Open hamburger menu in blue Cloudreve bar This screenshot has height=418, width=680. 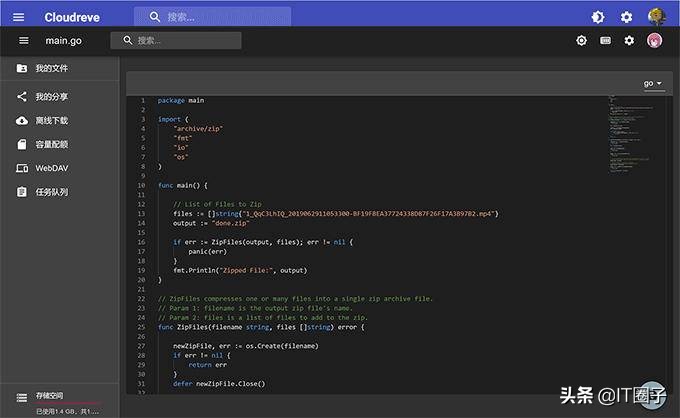[18, 17]
